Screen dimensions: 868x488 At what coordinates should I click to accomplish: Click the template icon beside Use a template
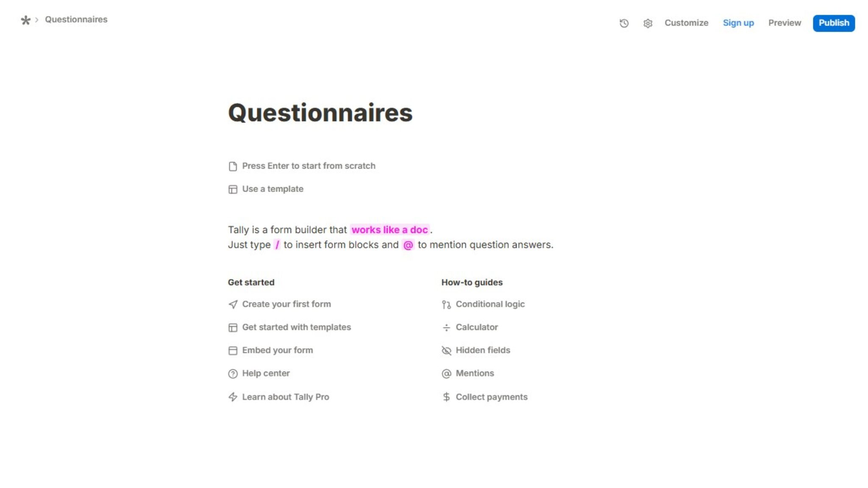pos(232,189)
